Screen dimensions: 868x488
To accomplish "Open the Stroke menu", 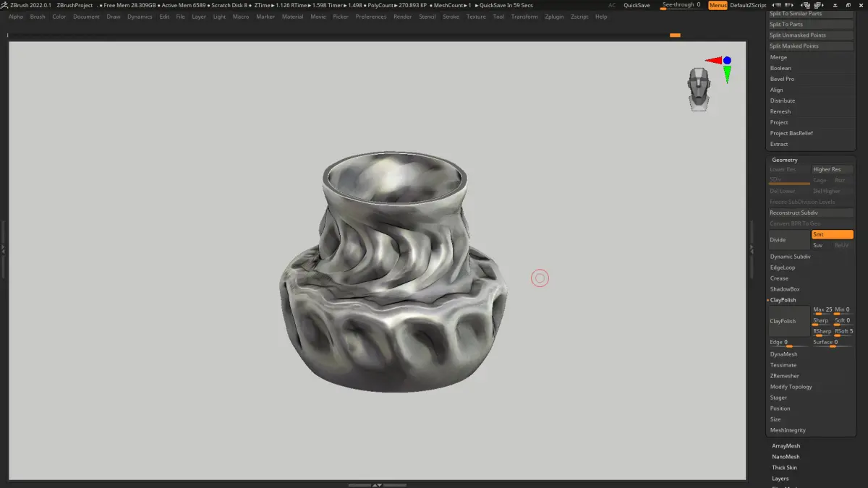I will click(x=451, y=17).
